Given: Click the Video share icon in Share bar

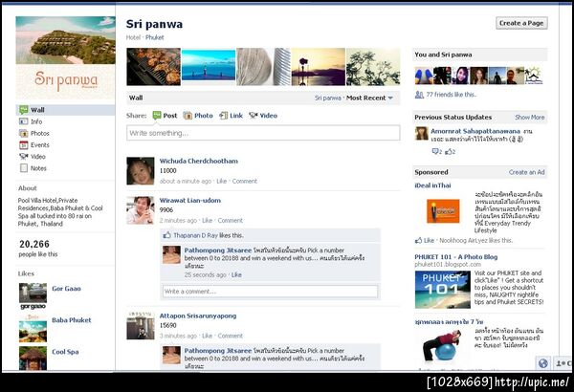Looking at the screenshot, I should [254, 116].
